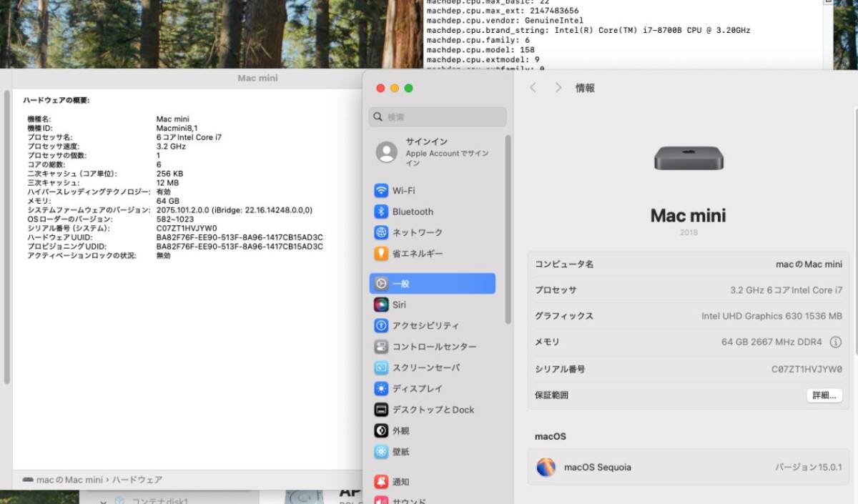The image size is (858, 504).
Task: Click the 詳細... warranty button
Action: point(824,395)
